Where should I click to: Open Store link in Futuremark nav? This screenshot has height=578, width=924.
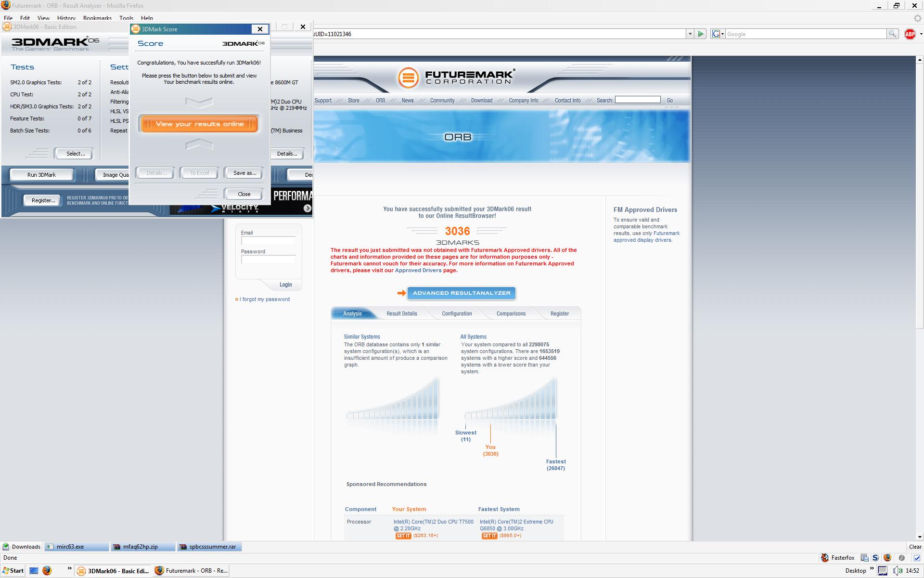pyautogui.click(x=354, y=100)
